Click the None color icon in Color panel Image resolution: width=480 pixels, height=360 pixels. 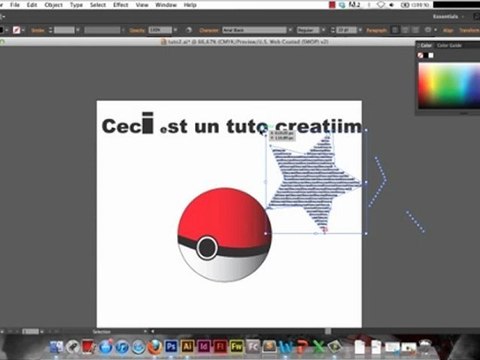coord(421,55)
